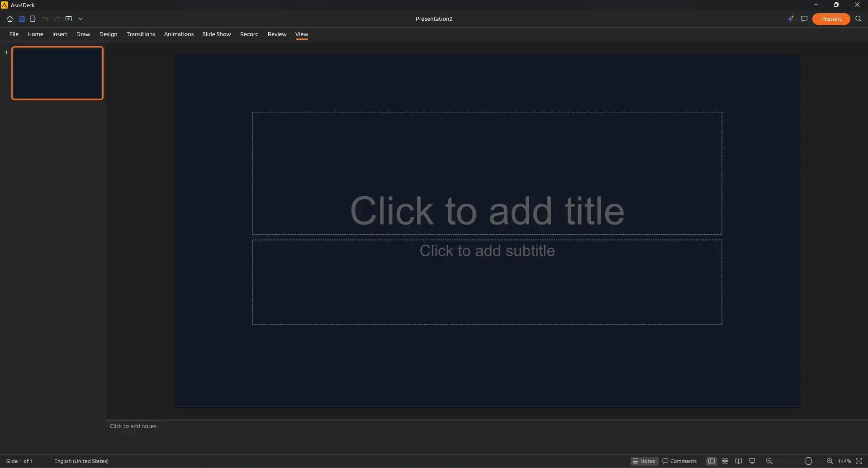The image size is (868, 468).
Task: Click the Home icon in quick access toolbar
Action: pos(10,19)
